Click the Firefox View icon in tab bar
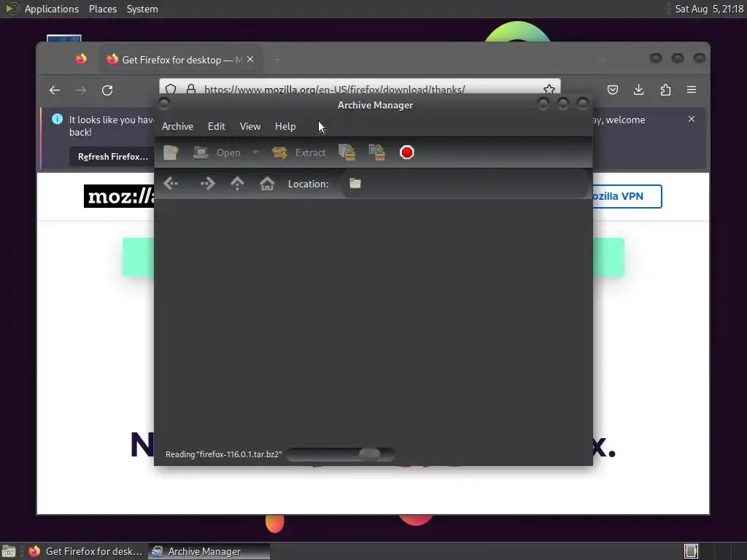 (81, 59)
